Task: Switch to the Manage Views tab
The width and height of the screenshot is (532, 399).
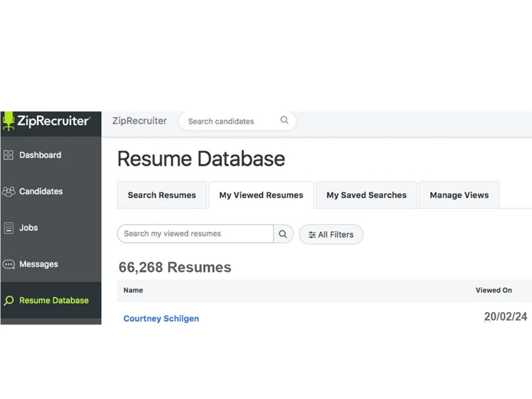Action: click(x=460, y=195)
